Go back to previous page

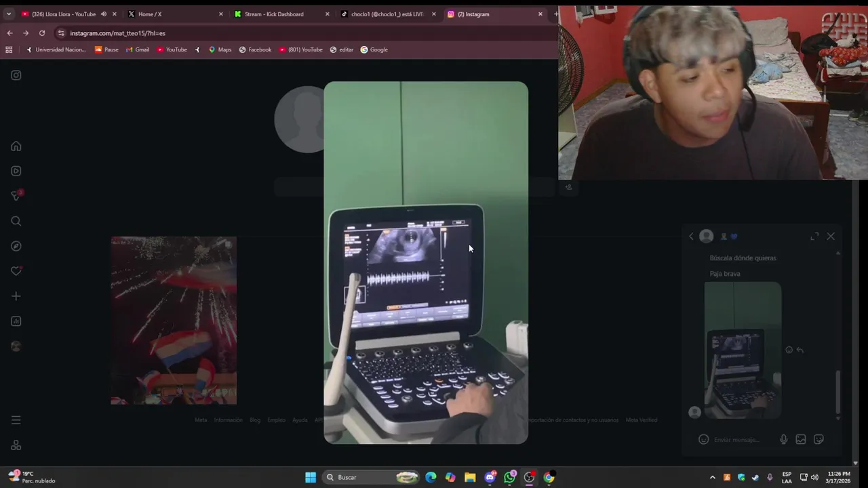point(9,33)
